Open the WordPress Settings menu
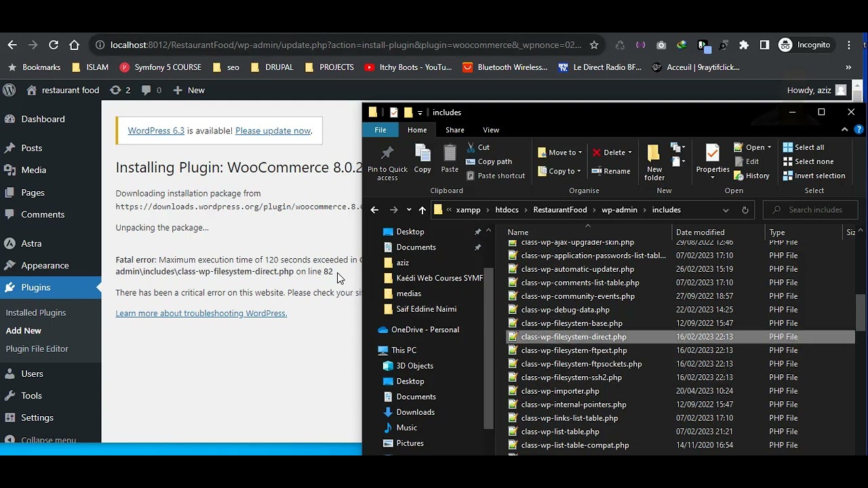868x488 pixels. pyautogui.click(x=37, y=418)
